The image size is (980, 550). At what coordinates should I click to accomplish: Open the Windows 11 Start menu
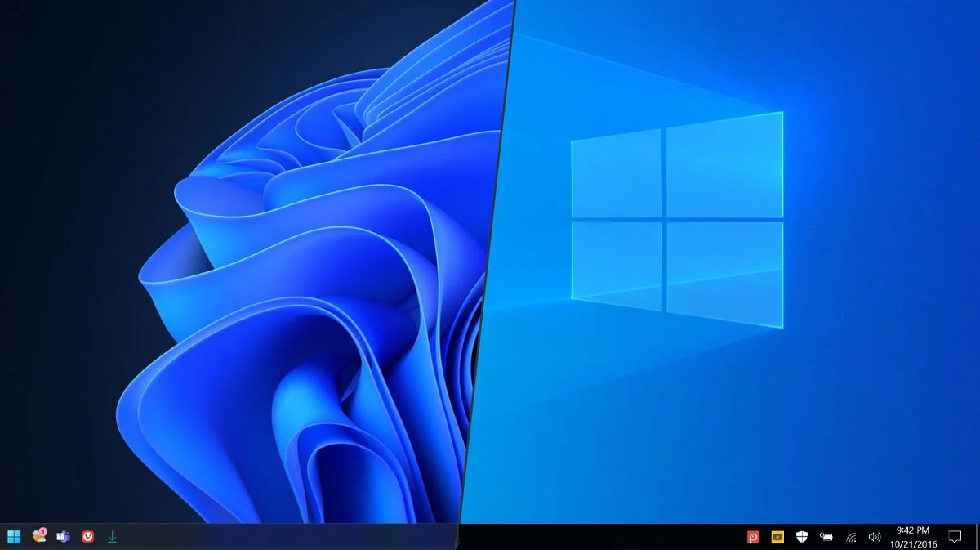point(14,537)
